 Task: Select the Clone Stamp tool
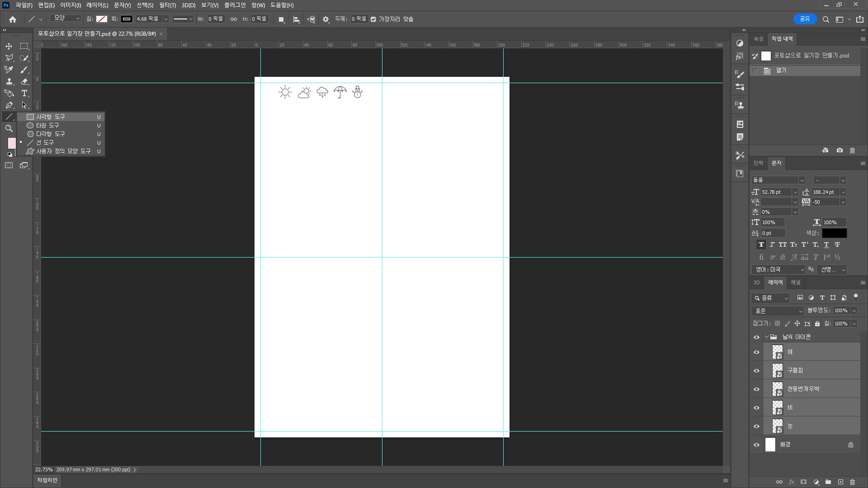coord(9,81)
